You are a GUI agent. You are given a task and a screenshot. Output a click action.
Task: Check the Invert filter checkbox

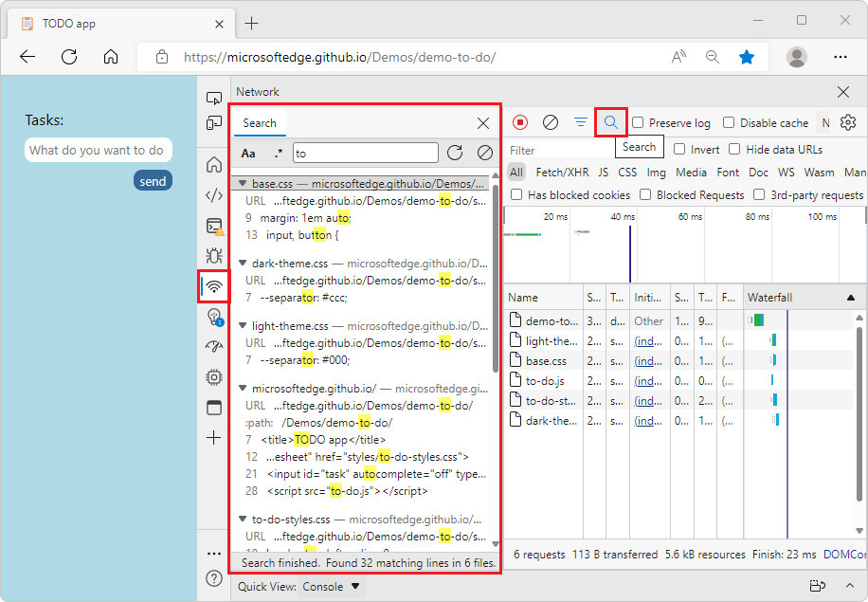click(679, 149)
